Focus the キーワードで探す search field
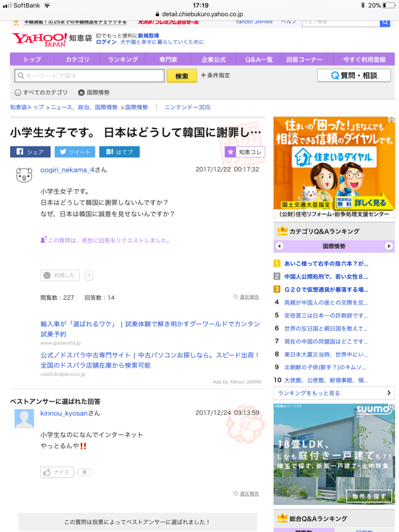The width and height of the screenshot is (399, 532). (89, 76)
